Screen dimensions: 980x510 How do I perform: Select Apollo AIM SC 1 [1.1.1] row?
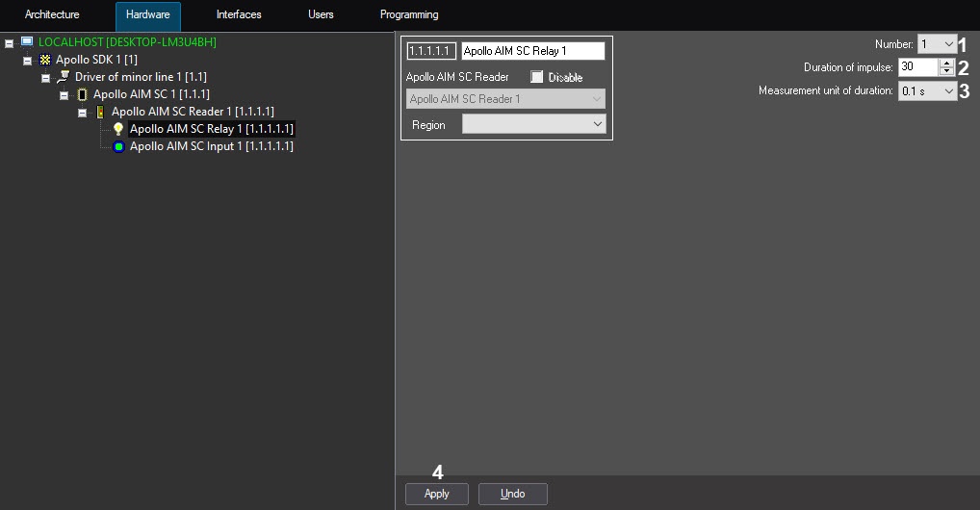[151, 94]
